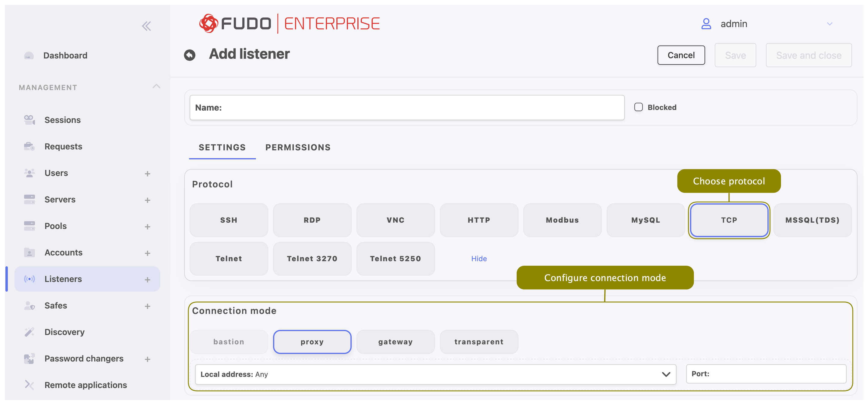
Task: Add a new server with plus icon
Action: point(147,200)
